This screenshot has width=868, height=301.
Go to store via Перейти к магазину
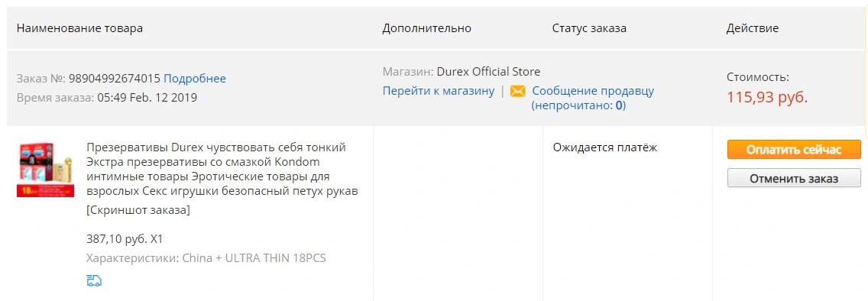click(439, 92)
